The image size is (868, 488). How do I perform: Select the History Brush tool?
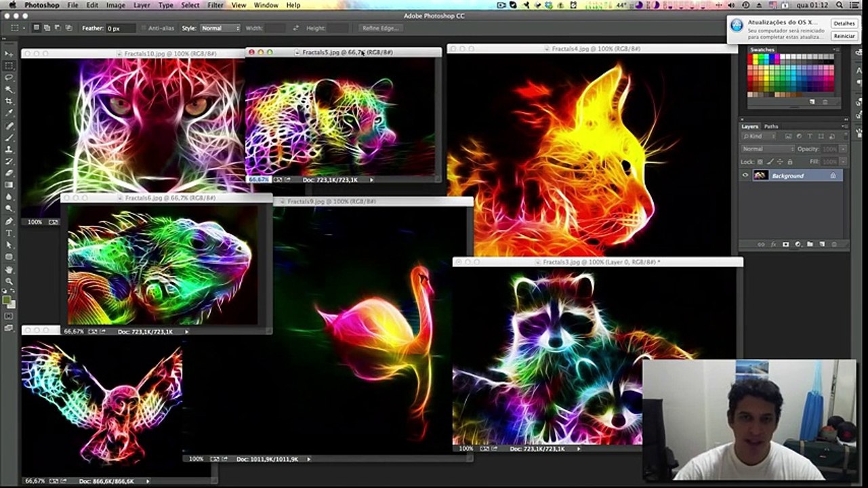(9, 161)
